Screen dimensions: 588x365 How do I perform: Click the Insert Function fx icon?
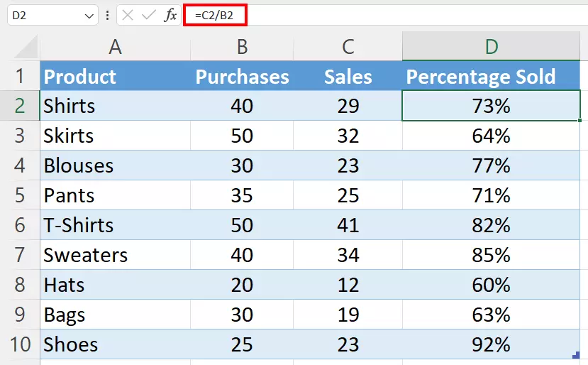(x=170, y=15)
